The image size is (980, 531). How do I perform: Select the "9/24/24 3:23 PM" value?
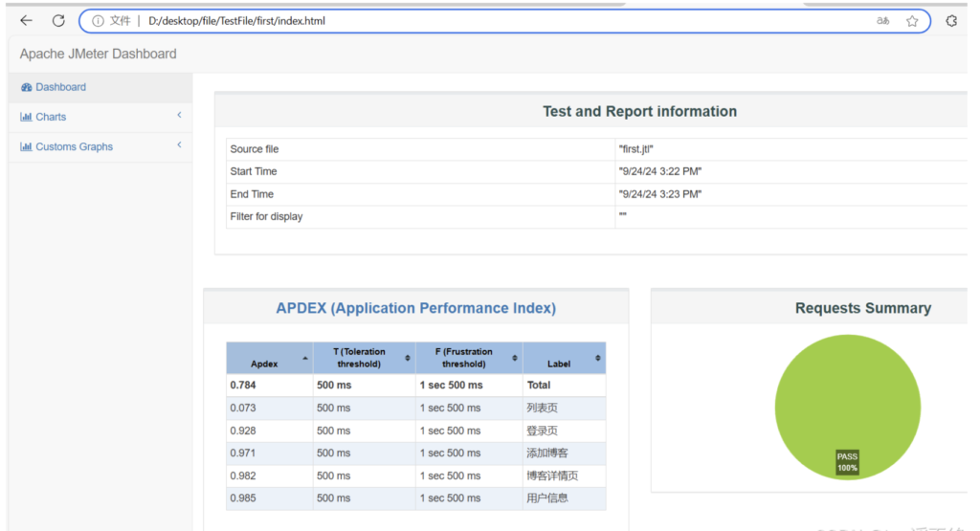pos(660,194)
